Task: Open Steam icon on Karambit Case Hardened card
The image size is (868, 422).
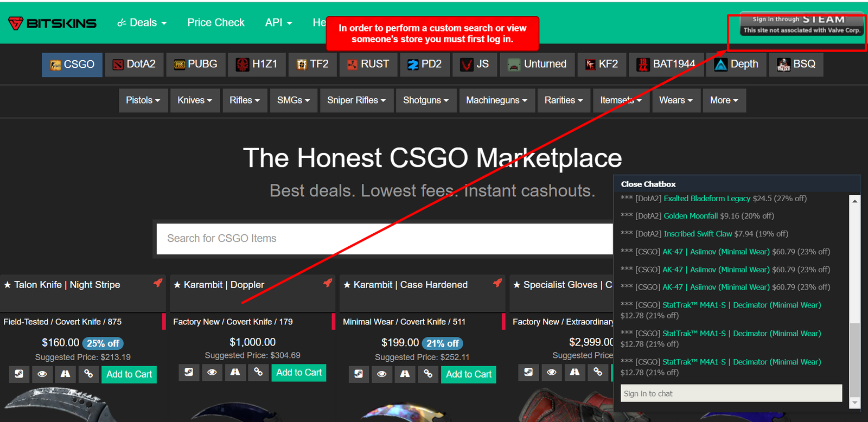Action: tap(359, 374)
